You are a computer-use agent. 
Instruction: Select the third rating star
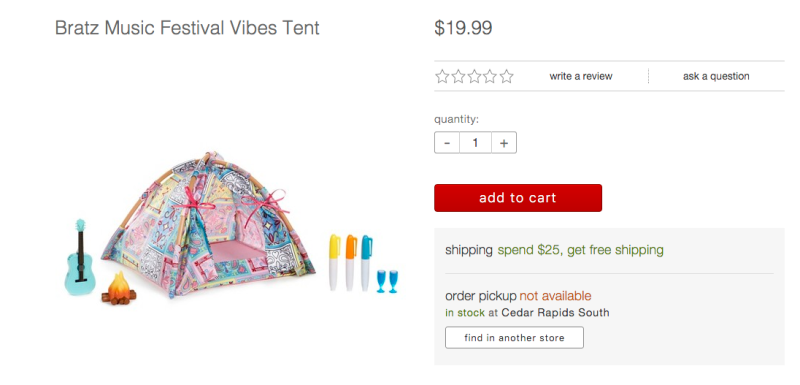(x=474, y=76)
